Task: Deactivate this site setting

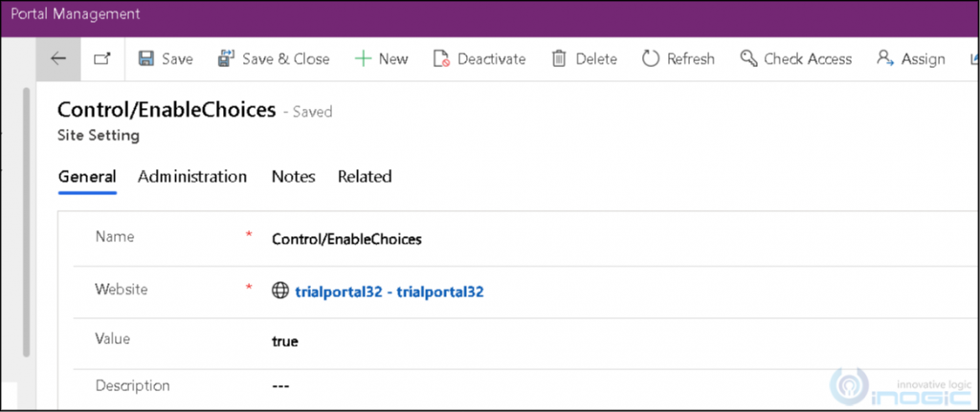Action: pyautogui.click(x=479, y=59)
